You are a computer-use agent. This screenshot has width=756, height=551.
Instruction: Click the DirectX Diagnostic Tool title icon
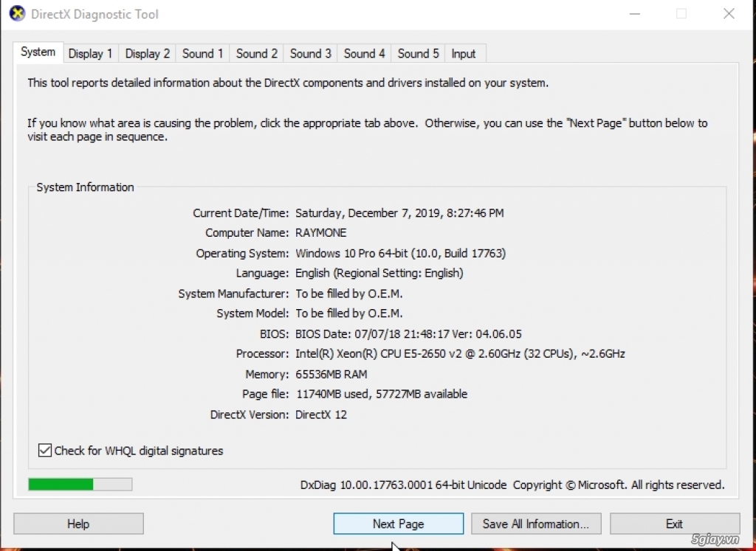coord(18,13)
